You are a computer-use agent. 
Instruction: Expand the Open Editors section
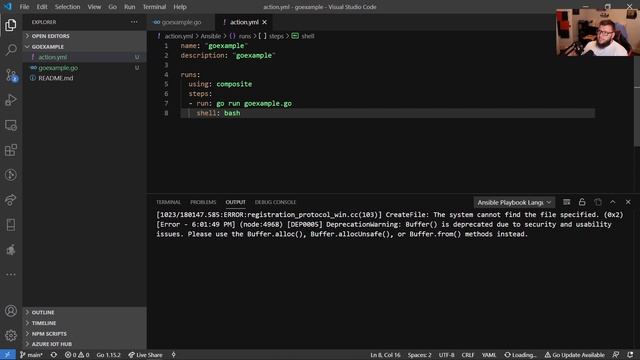(x=84, y=36)
